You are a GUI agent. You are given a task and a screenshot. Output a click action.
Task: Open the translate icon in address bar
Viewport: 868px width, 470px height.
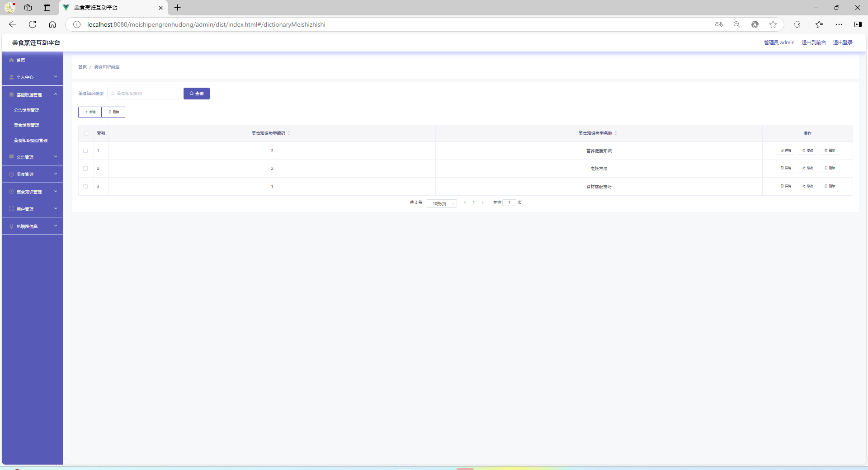tap(719, 24)
